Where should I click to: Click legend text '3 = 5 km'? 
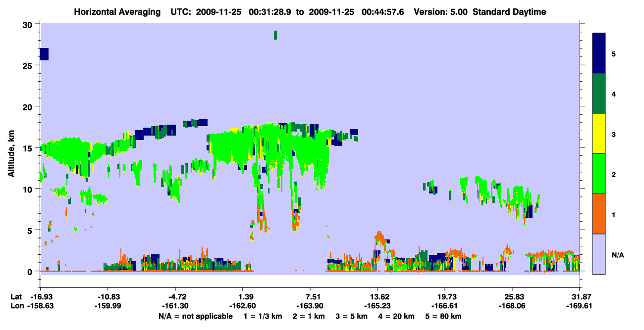click(x=352, y=316)
